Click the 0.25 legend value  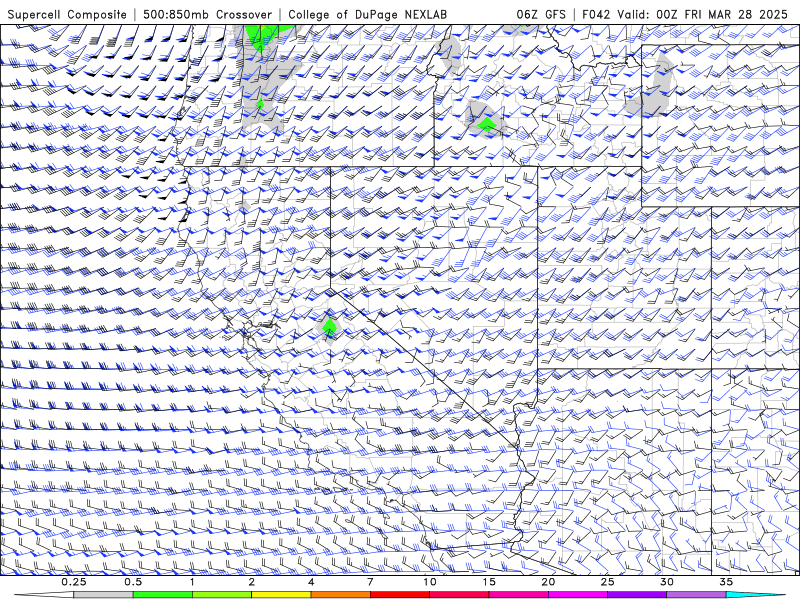click(x=74, y=582)
